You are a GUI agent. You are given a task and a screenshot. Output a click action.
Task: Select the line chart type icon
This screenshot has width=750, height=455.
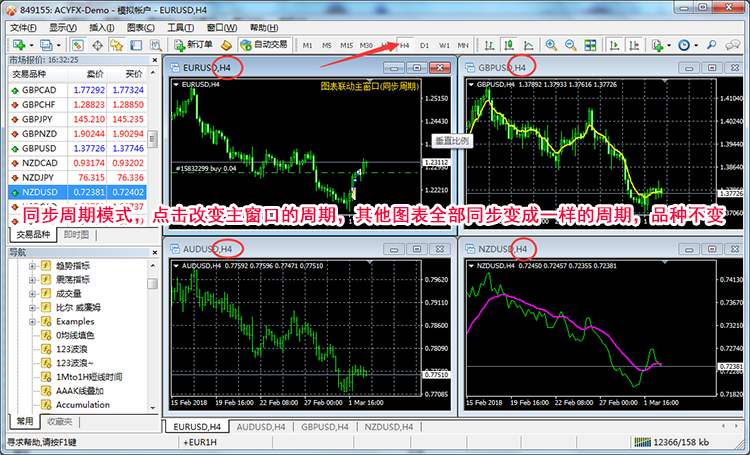tap(529, 45)
